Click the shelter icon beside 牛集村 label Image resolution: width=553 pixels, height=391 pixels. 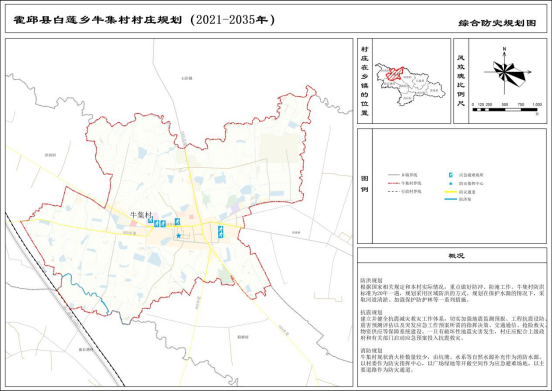coord(150,221)
